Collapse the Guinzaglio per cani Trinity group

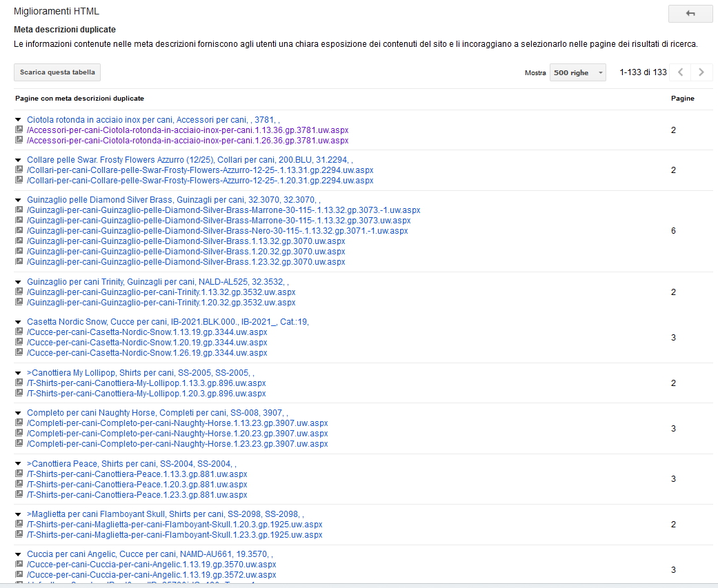(19, 282)
